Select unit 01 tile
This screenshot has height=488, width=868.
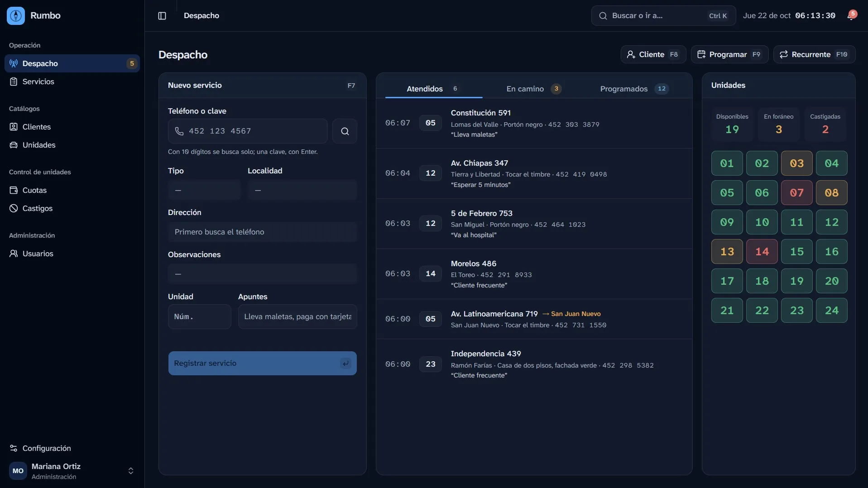(727, 163)
